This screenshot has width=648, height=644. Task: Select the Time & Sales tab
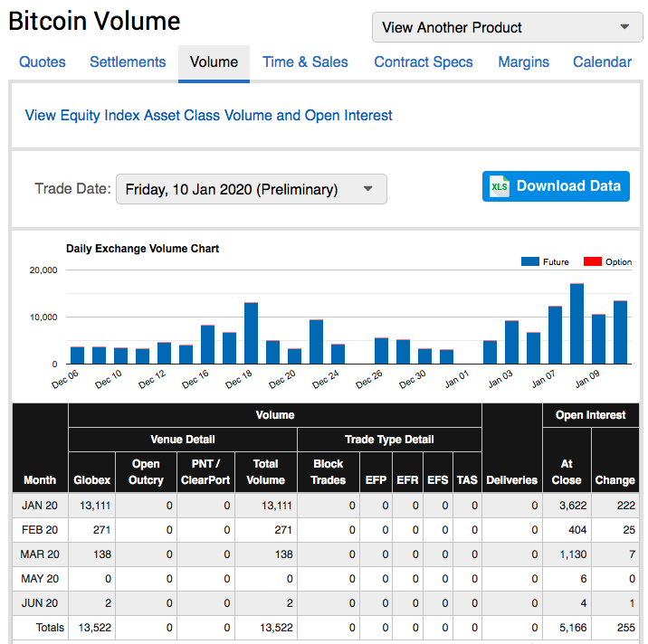(x=305, y=62)
